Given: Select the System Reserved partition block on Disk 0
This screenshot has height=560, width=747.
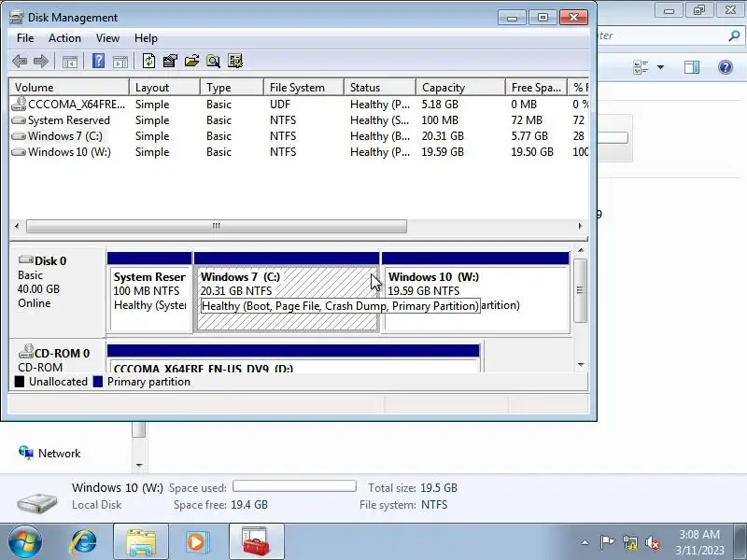Looking at the screenshot, I should click(149, 293).
